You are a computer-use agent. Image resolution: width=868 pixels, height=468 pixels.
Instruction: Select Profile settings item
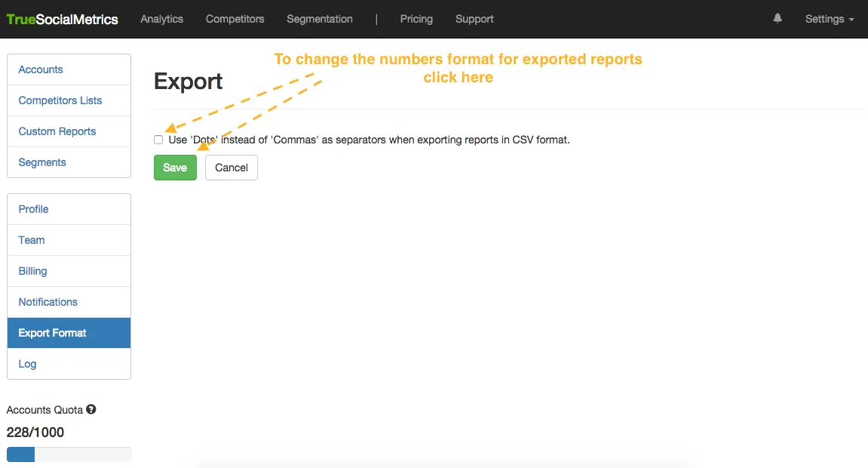click(x=33, y=209)
